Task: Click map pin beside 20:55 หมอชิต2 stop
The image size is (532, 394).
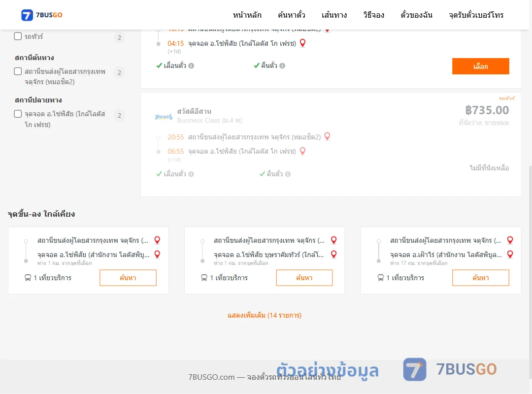Action: click(327, 136)
